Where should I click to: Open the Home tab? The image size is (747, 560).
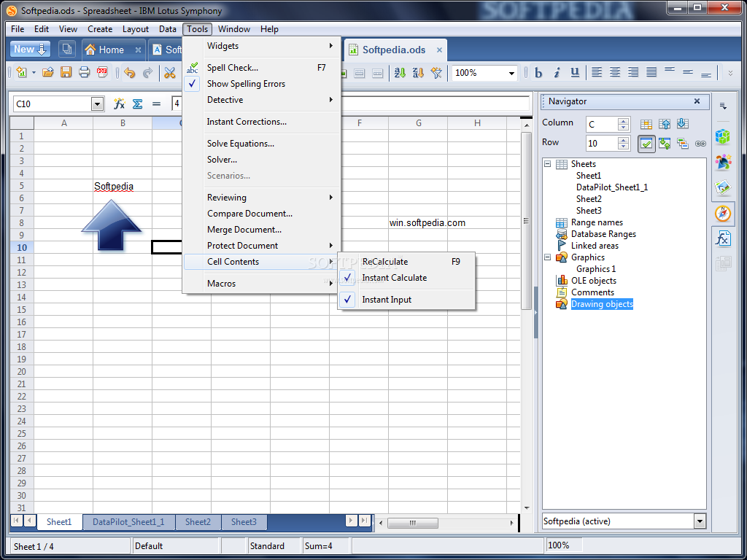pyautogui.click(x=111, y=50)
